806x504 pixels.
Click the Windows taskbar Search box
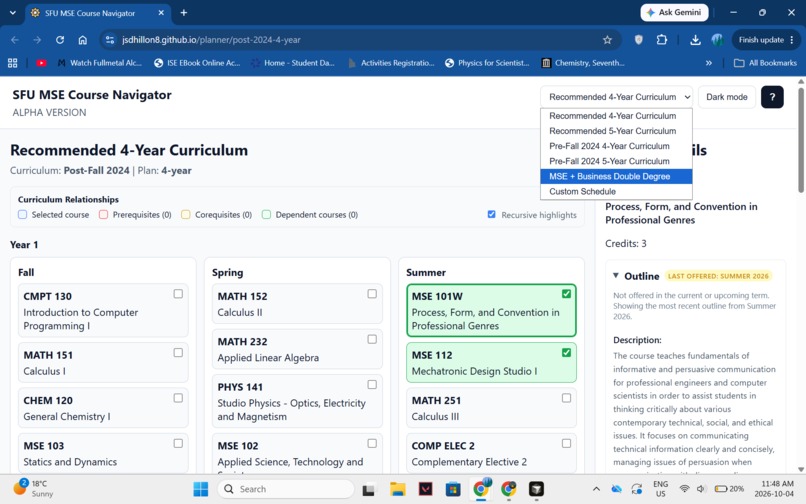click(x=285, y=489)
